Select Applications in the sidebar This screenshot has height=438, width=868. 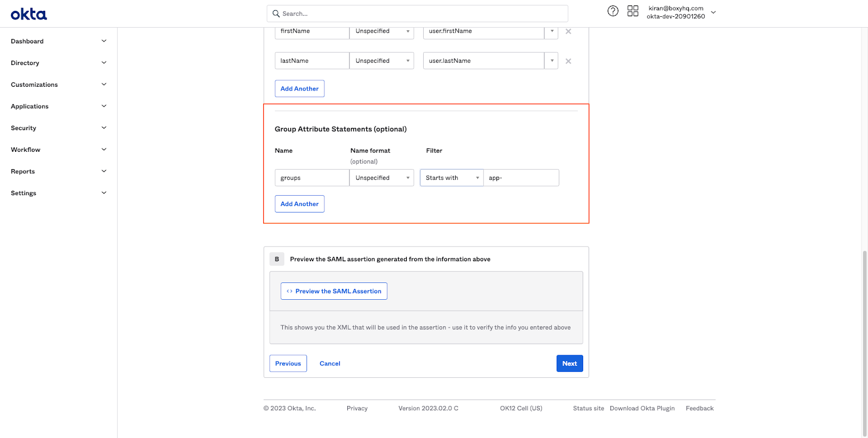click(30, 106)
